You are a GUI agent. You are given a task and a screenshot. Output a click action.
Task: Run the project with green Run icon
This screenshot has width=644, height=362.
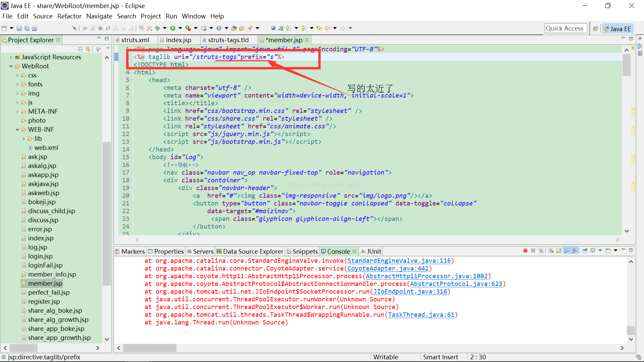click(x=173, y=28)
